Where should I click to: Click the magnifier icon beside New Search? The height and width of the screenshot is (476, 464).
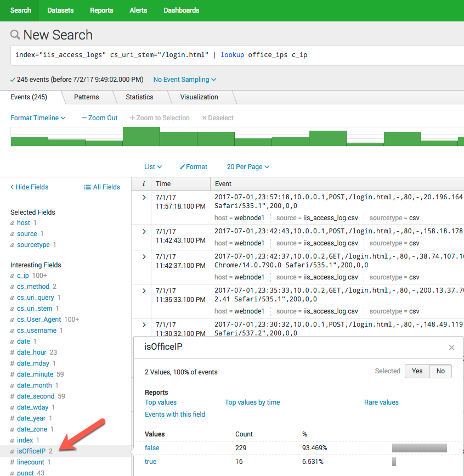point(15,35)
